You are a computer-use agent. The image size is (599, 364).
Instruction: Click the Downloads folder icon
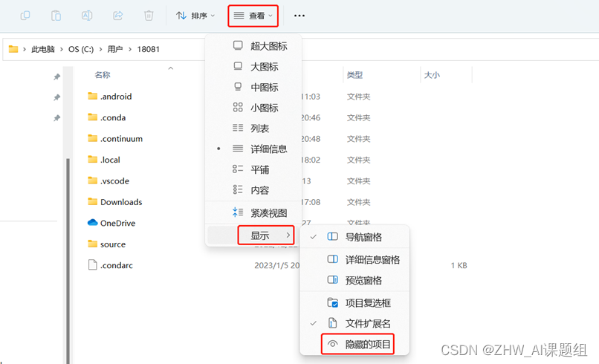(92, 201)
